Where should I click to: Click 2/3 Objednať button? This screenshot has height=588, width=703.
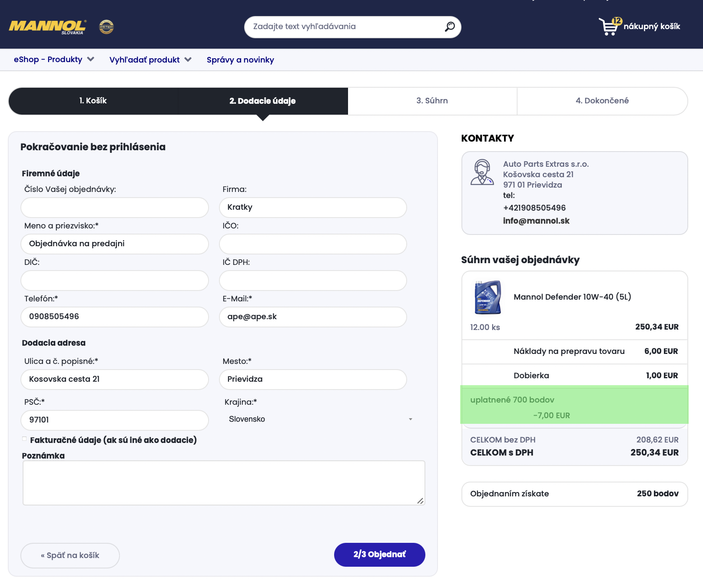click(x=380, y=555)
